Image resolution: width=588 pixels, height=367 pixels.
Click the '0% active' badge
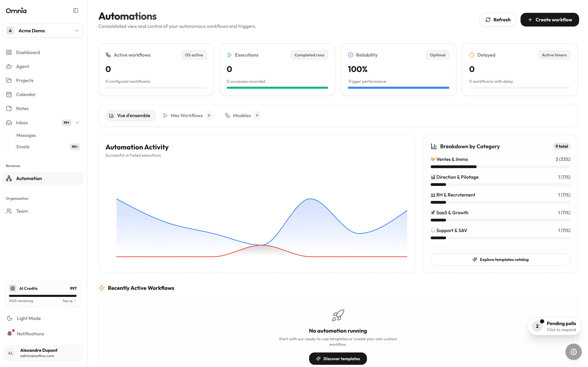coord(194,55)
